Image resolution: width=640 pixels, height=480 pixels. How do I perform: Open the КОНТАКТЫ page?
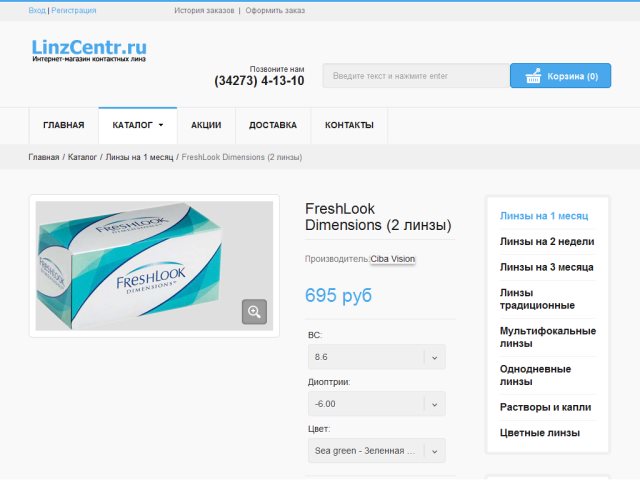tap(349, 126)
